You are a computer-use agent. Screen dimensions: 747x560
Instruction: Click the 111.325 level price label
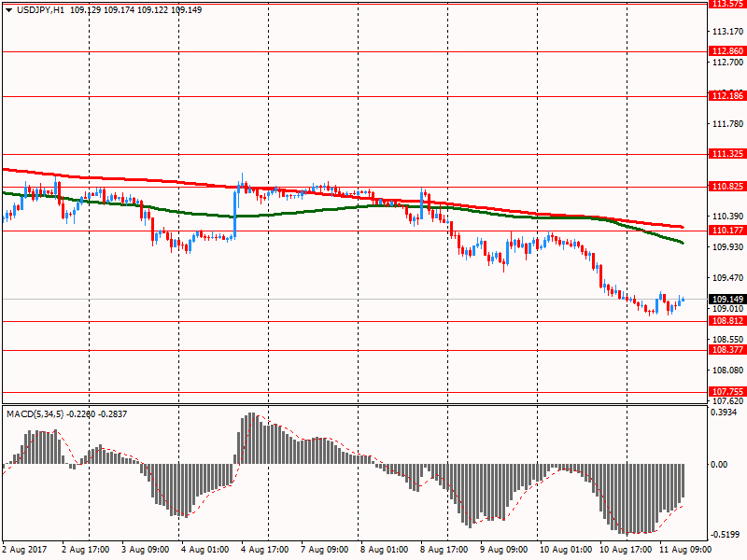point(727,153)
